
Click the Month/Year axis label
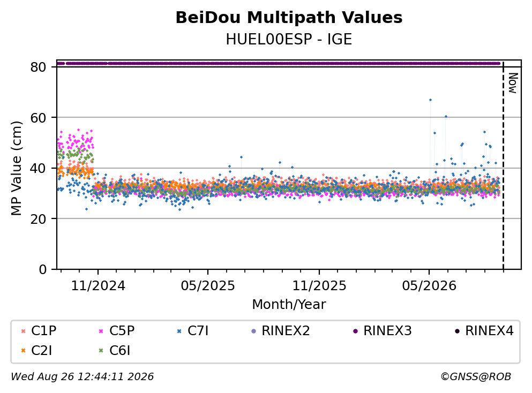click(289, 304)
